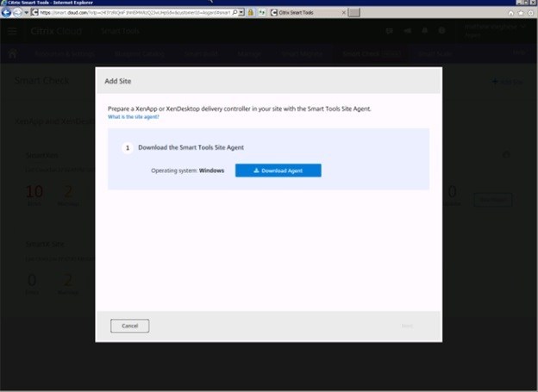The height and width of the screenshot is (392, 538).
Task: View the security lock icon details
Action: click(251, 12)
